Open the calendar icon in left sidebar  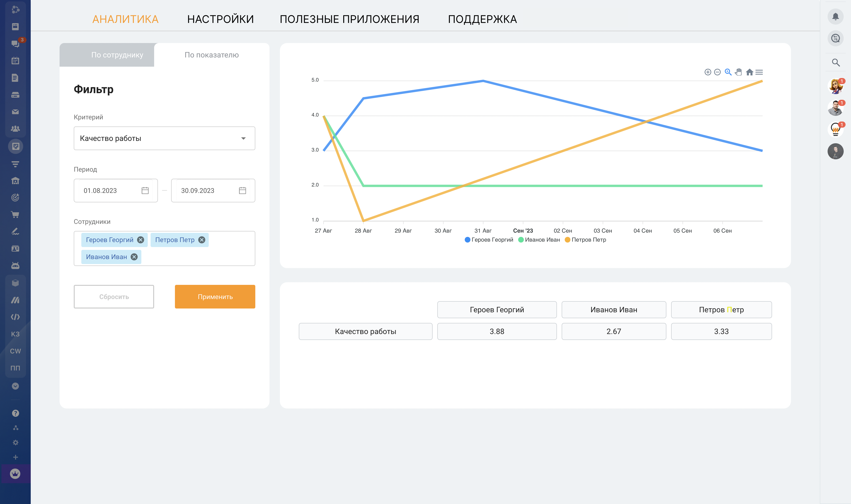tap(15, 61)
